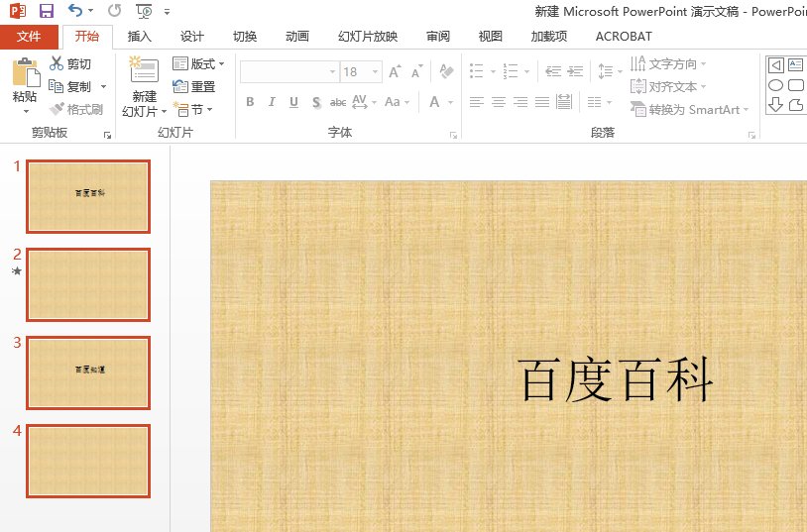This screenshot has width=807, height=532.
Task: Expand the 粘贴 dropdown arrow
Action: point(26,111)
